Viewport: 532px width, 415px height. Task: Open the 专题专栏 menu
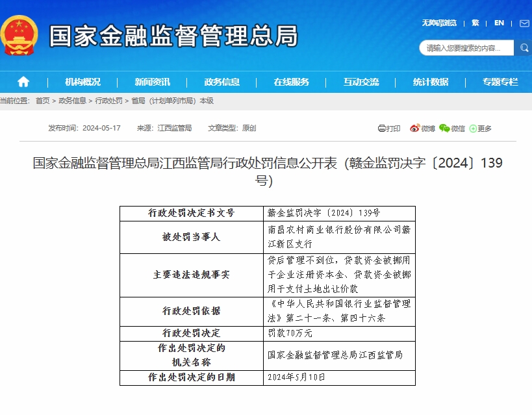pyautogui.click(x=500, y=82)
